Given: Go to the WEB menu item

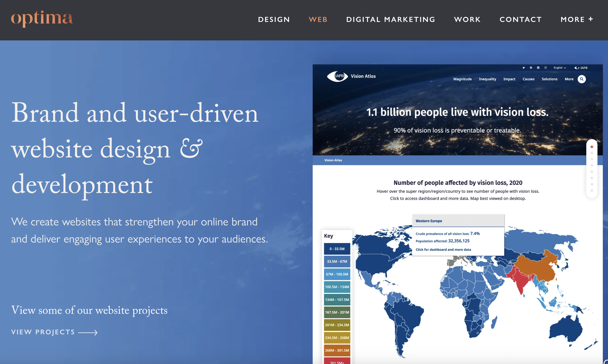Looking at the screenshot, I should pyautogui.click(x=318, y=19).
